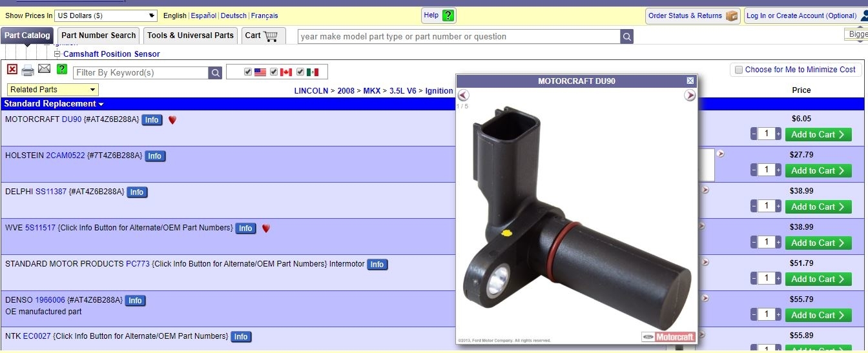Increase quantity for the $6.05 MOTORCRAFT part

point(778,134)
